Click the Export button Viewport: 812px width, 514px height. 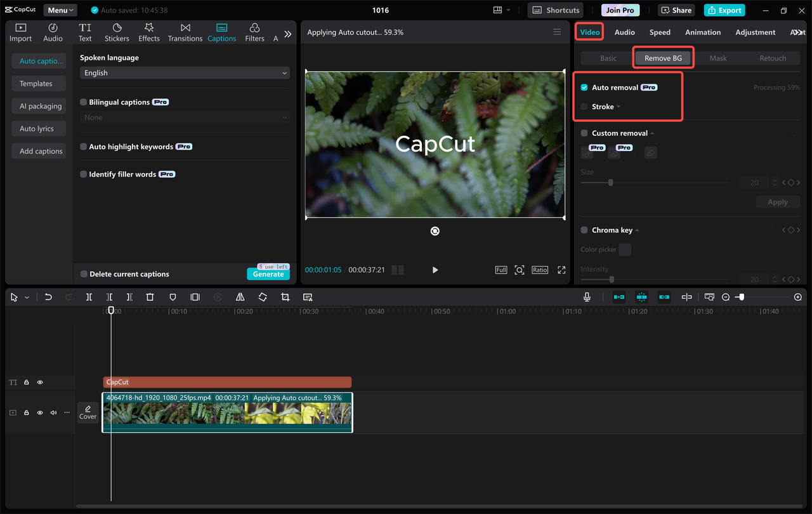coord(724,10)
